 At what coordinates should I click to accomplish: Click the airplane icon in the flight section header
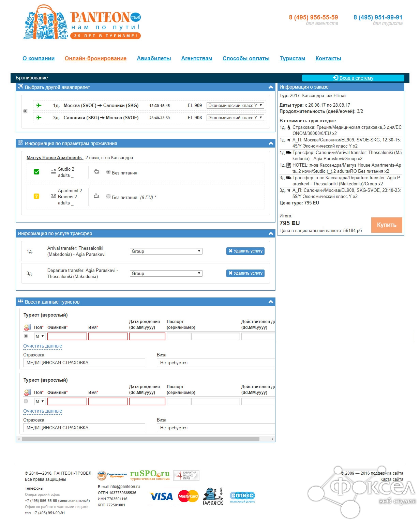point(20,87)
